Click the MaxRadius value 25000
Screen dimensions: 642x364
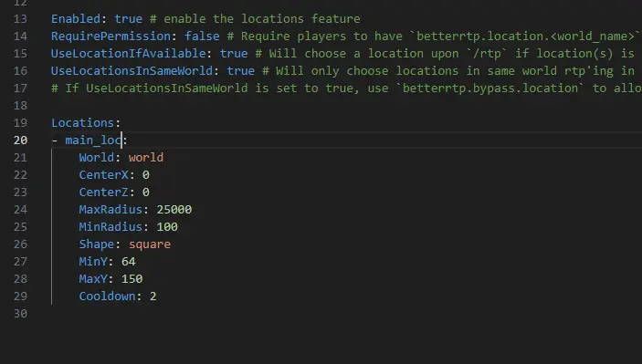click(174, 210)
